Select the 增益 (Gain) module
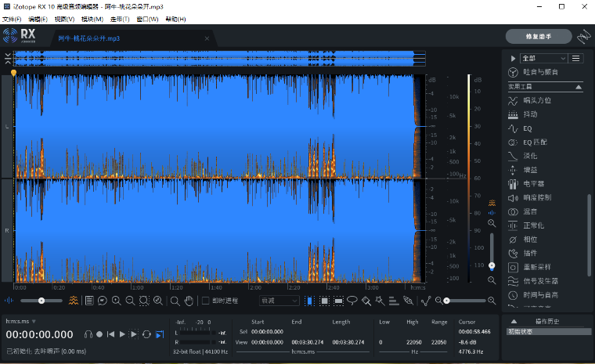The width and height of the screenshot is (595, 364). [x=529, y=170]
